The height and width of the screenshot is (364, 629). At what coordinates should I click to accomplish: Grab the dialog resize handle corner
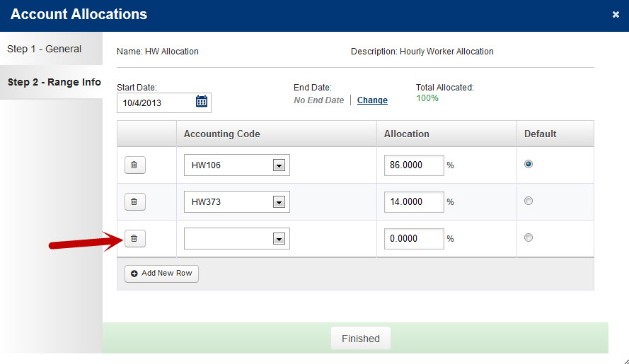click(626, 361)
